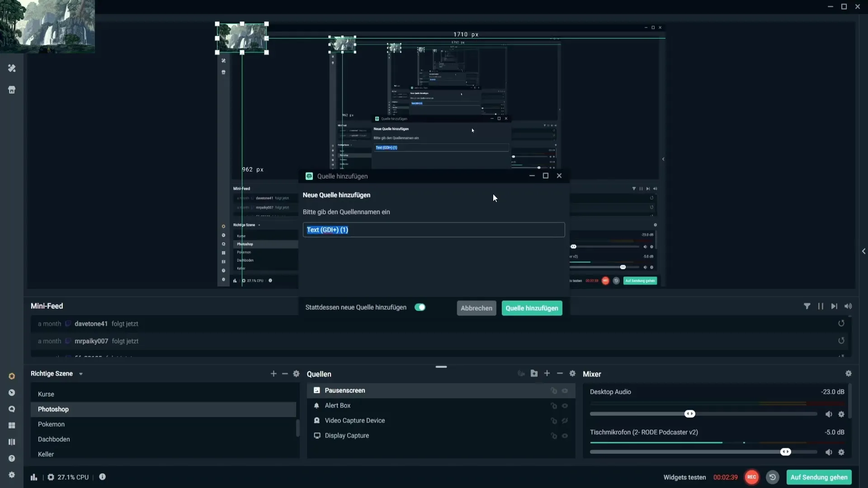Remove selected source with Quellen minus icon
Viewport: 868px width, 488px height.
click(560, 373)
